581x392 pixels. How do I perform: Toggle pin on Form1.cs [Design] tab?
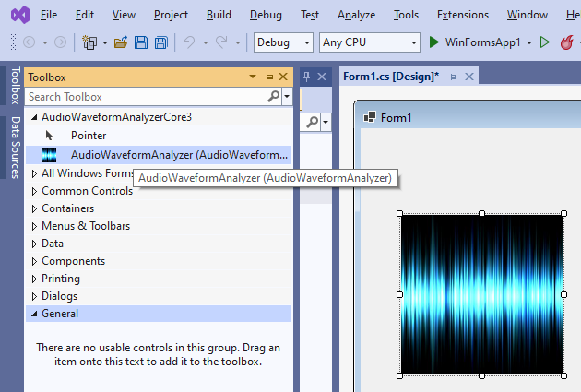[x=453, y=77]
